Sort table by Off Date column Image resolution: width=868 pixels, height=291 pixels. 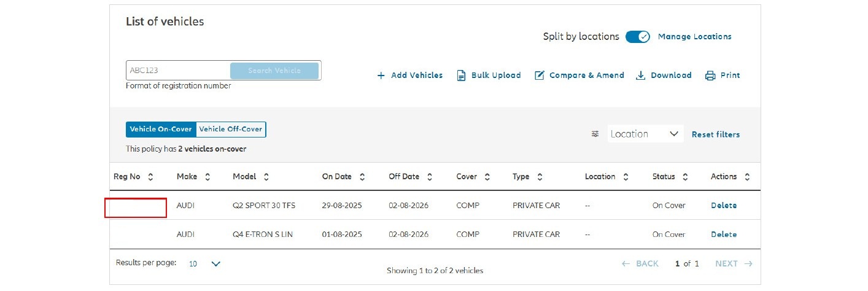coord(430,177)
